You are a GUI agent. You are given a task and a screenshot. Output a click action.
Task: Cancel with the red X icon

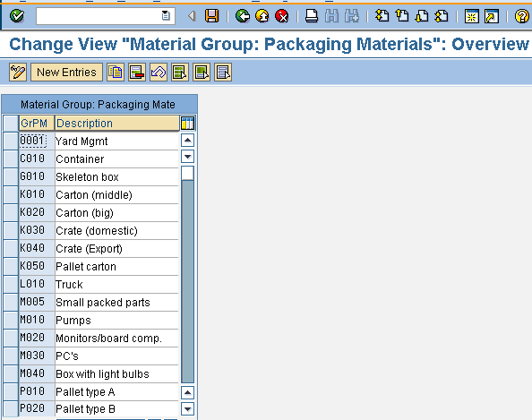point(282,16)
